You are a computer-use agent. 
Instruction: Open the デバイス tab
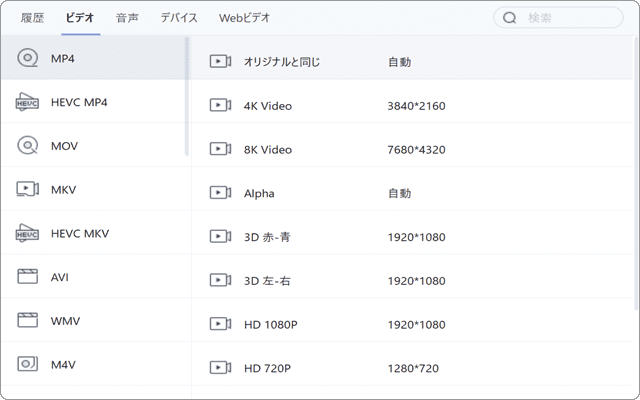[179, 18]
